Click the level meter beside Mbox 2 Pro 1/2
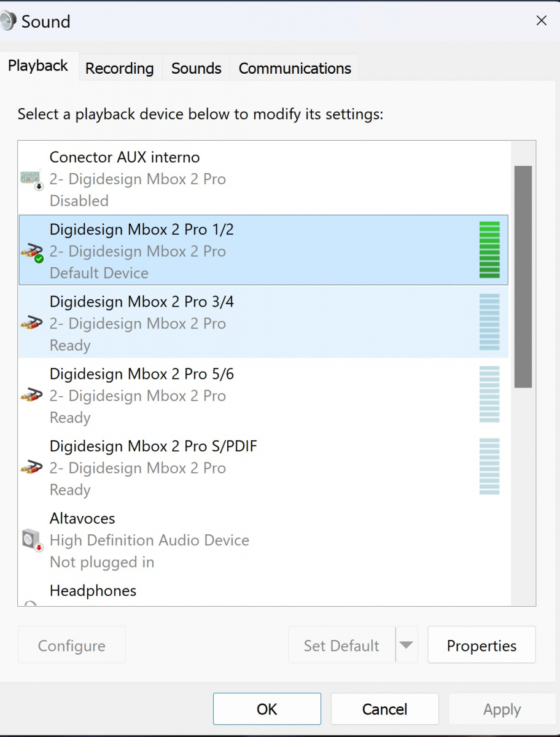 coord(489,251)
